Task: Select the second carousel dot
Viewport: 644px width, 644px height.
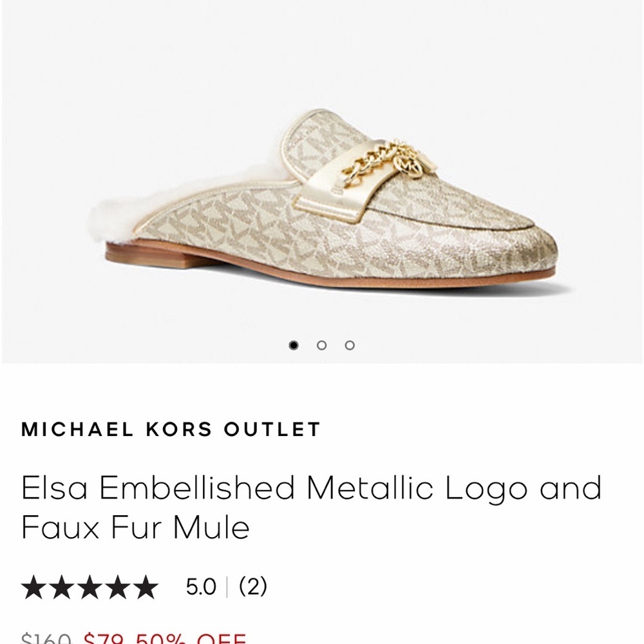Action: tap(322, 345)
